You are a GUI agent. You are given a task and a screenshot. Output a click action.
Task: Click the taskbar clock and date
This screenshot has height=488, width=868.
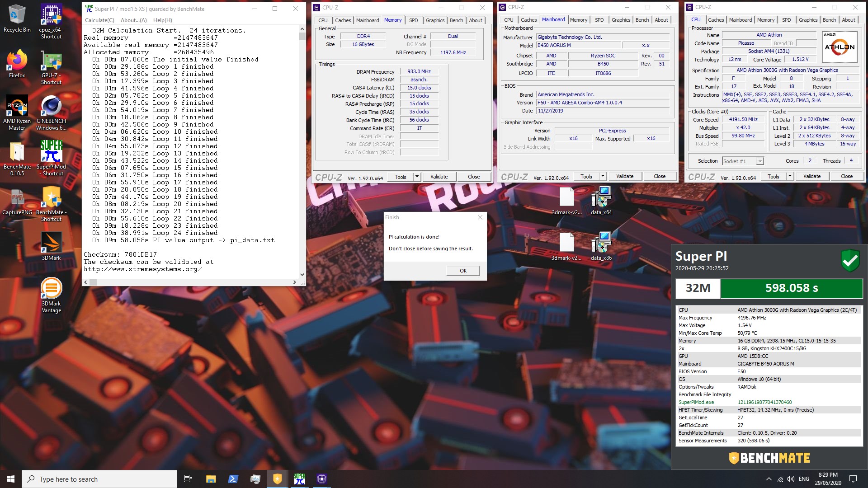[828, 479]
